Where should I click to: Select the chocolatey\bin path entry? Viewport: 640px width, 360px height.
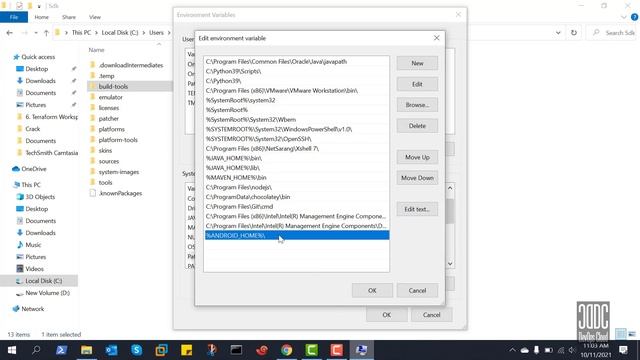pyautogui.click(x=297, y=197)
